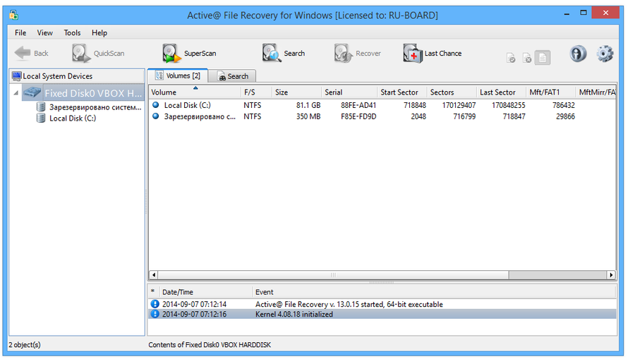Select Зарезервировано с... row in volume list
Screen dimensions: 635x364
382,116
